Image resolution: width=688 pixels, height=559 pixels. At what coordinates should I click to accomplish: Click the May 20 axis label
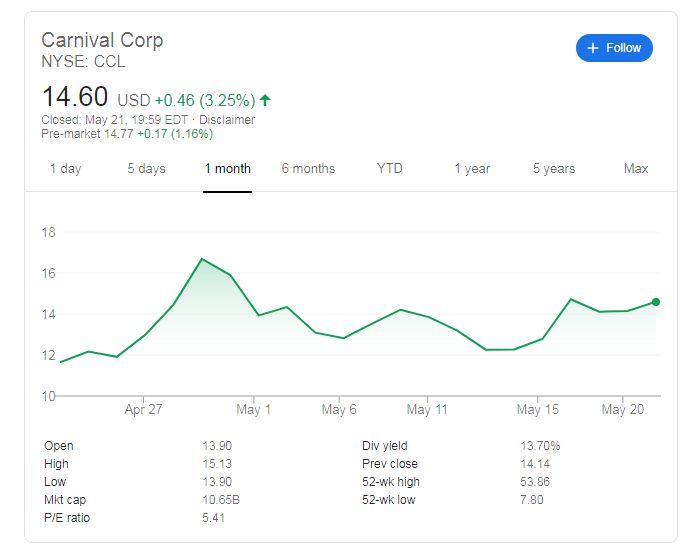click(623, 409)
